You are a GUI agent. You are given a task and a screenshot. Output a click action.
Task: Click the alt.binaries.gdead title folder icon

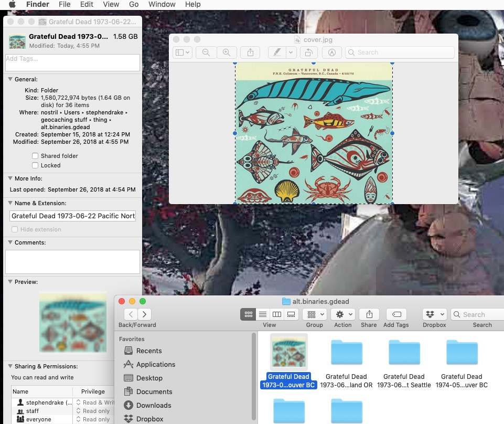click(286, 301)
